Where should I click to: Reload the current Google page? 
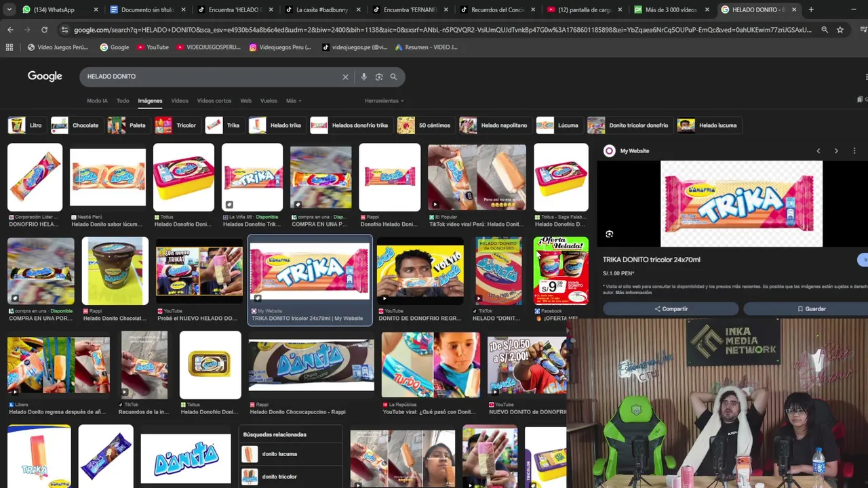(44, 30)
